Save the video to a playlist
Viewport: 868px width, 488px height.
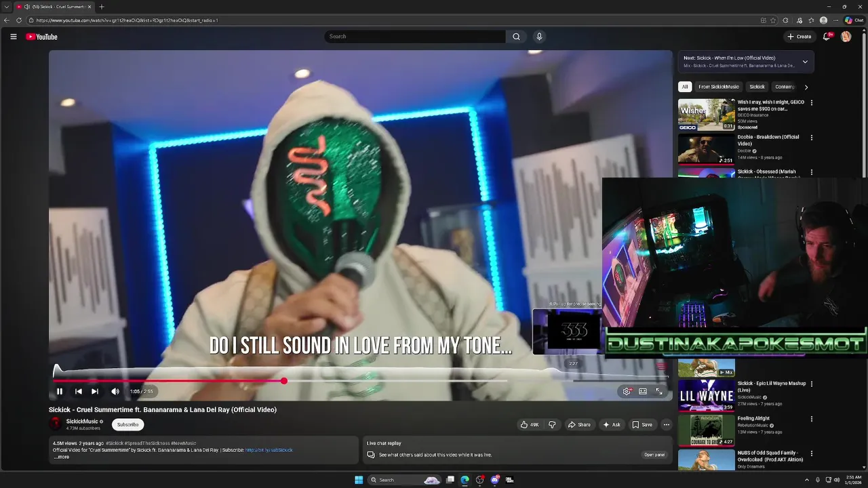pyautogui.click(x=642, y=425)
